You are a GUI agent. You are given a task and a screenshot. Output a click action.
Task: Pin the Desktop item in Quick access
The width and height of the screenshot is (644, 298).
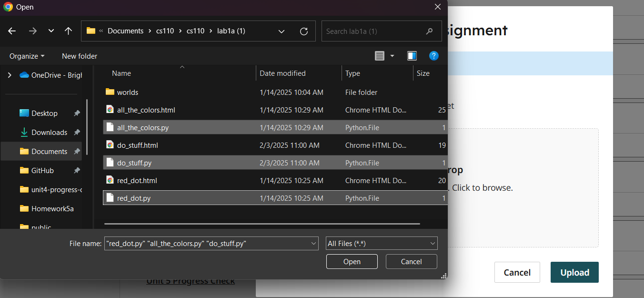(x=77, y=113)
